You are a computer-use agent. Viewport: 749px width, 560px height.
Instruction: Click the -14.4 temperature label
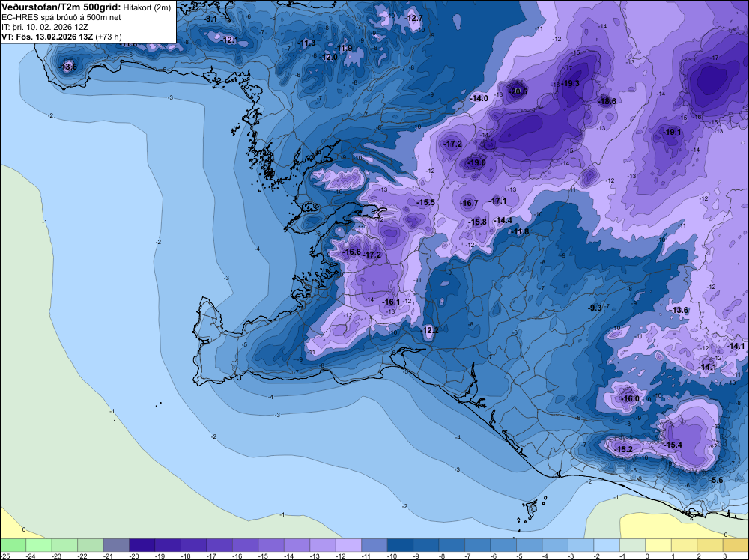tap(503, 220)
